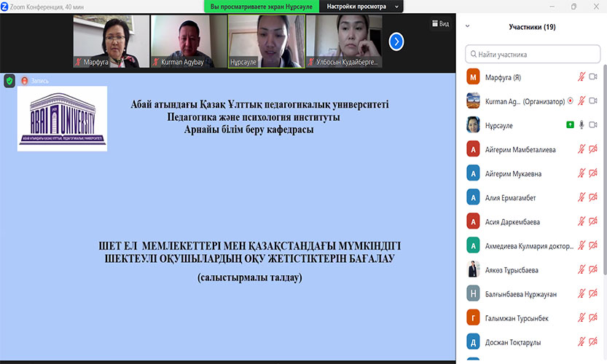
Task: Toggle Kurman Agybay's muted microphone icon
Action: tap(581, 101)
